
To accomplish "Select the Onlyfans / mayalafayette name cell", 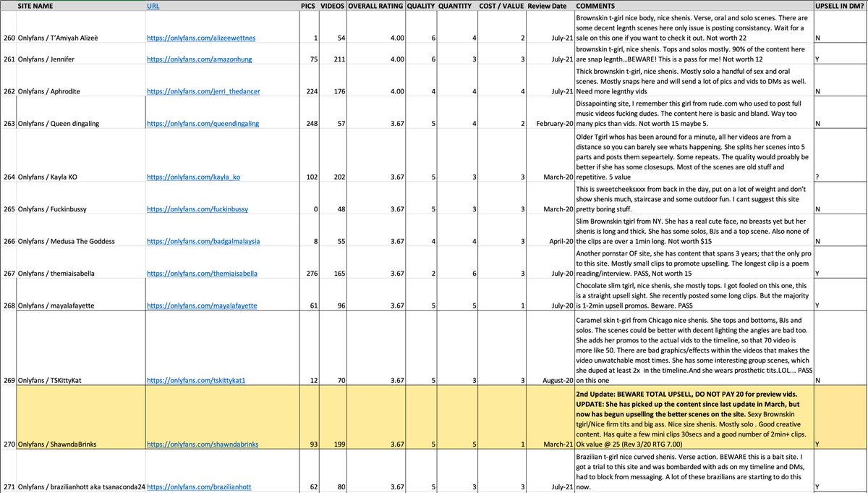I will tap(80, 295).
